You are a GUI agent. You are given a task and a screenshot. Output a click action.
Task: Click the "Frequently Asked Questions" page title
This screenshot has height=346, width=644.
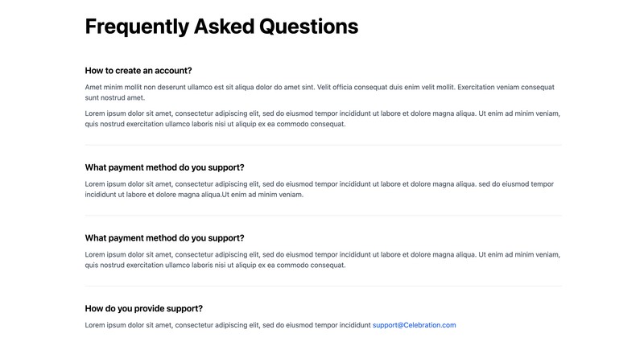tap(221, 27)
